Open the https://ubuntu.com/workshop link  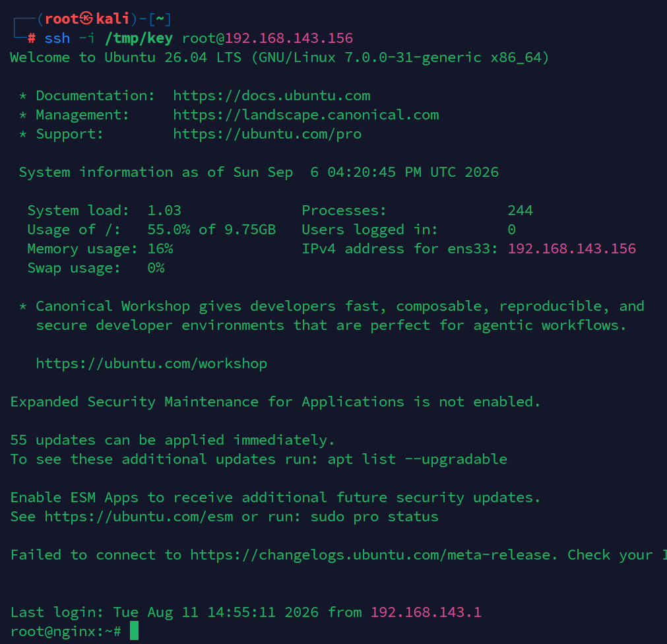(x=152, y=364)
